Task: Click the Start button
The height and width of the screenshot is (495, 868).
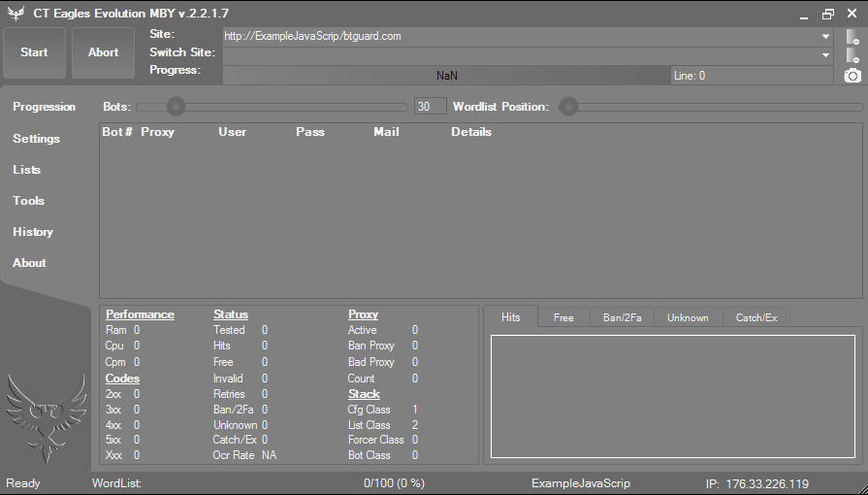Action: pyautogui.click(x=34, y=52)
